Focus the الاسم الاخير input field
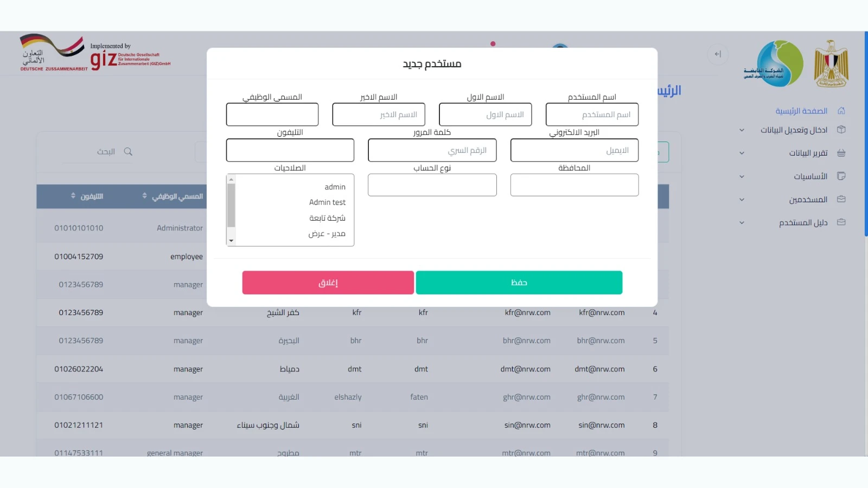 coord(379,114)
